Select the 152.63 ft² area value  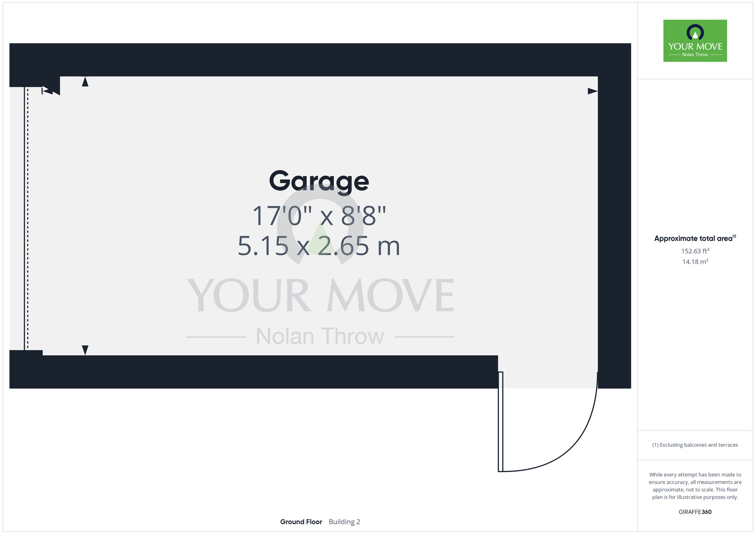pyautogui.click(x=695, y=251)
